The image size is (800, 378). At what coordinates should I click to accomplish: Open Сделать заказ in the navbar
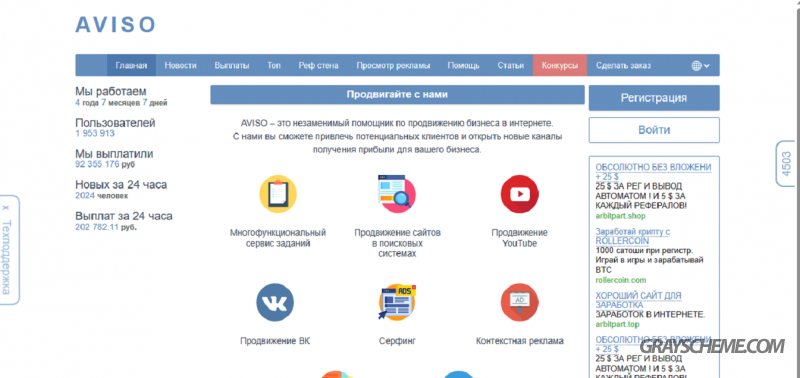pos(623,65)
